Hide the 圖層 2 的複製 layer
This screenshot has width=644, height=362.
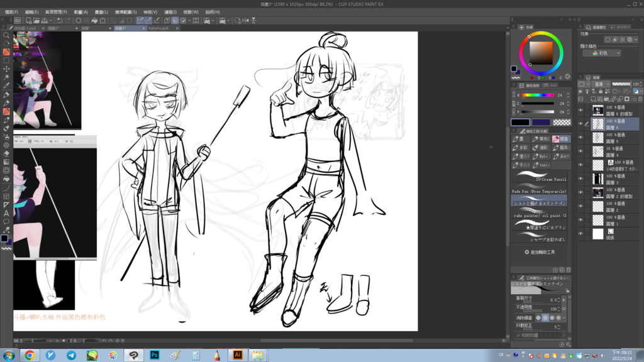point(580,192)
